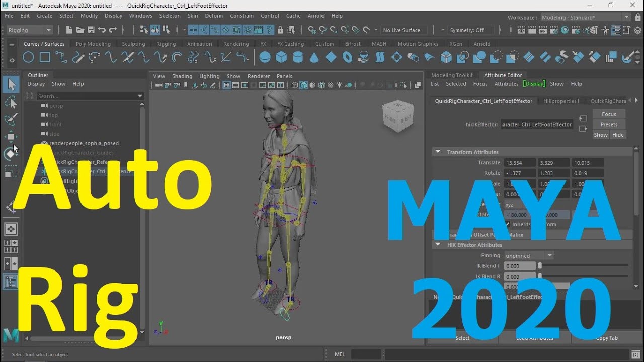Open the Skeleton menu
This screenshot has height=362, width=644.
[170, 16]
